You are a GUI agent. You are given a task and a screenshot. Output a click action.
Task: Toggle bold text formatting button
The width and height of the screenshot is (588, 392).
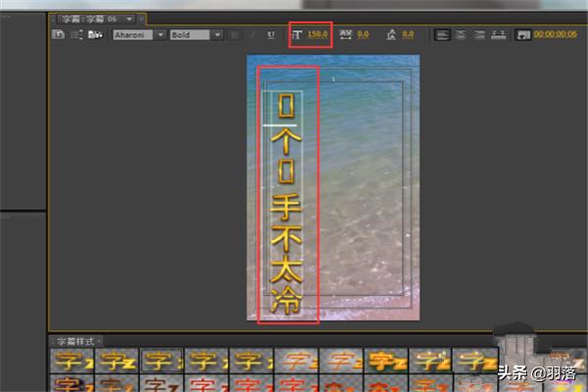click(x=235, y=35)
